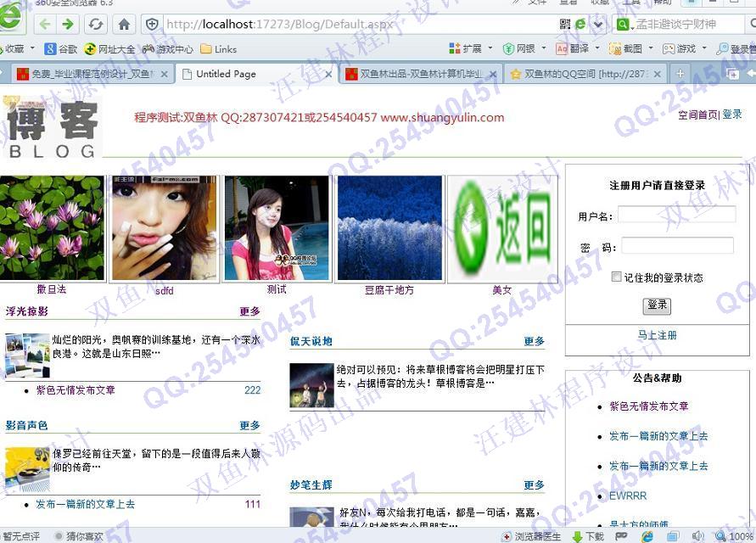This screenshot has width=756, height=543.
Task: Expand the 网银 online banking dropdown
Action: tap(522, 49)
